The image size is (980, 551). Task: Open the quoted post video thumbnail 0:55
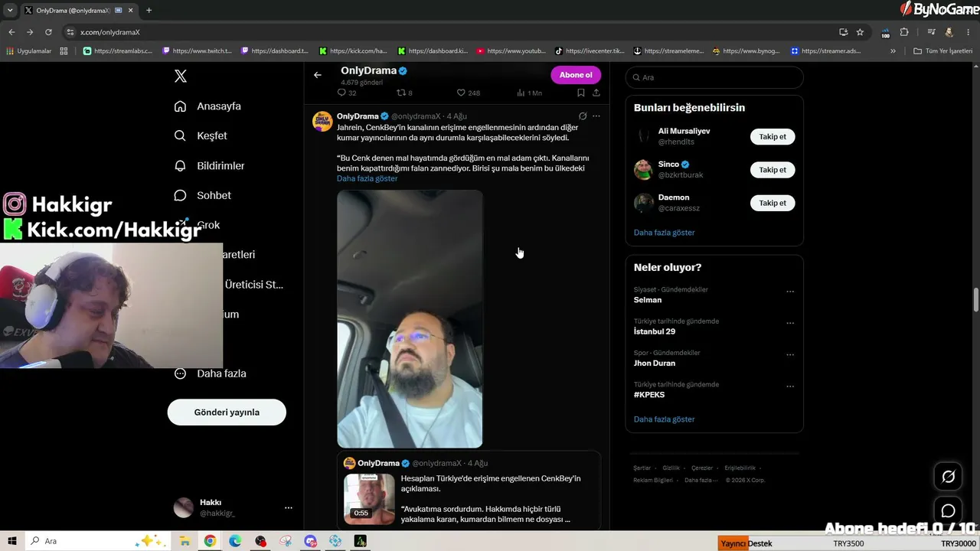[369, 499]
